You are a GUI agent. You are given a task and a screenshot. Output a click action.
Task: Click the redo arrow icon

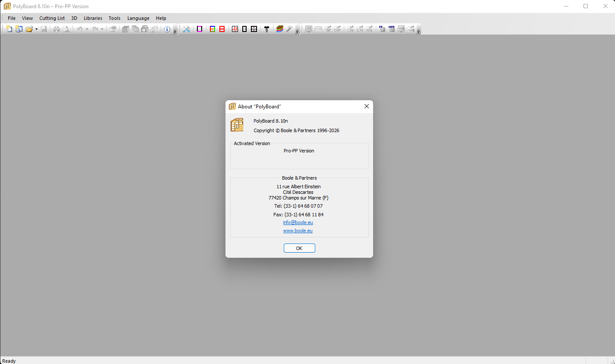click(x=95, y=29)
